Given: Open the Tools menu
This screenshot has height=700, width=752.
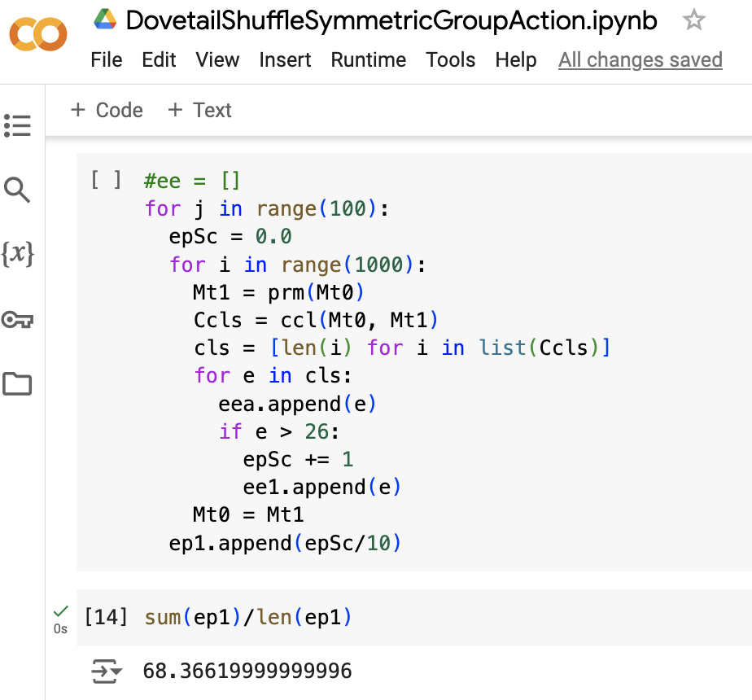Looking at the screenshot, I should [450, 60].
